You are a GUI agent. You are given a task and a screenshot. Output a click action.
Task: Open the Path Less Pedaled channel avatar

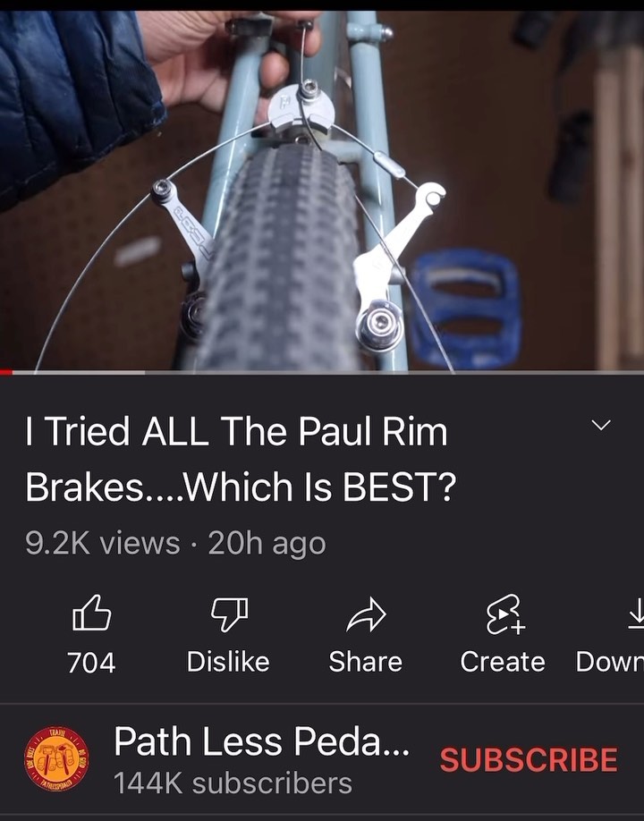click(x=56, y=758)
